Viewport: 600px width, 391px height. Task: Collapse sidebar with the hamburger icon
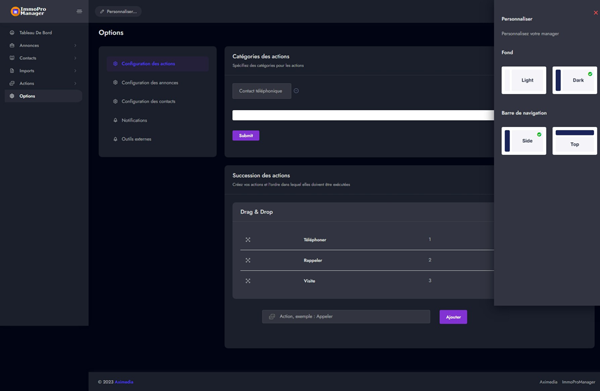point(79,11)
